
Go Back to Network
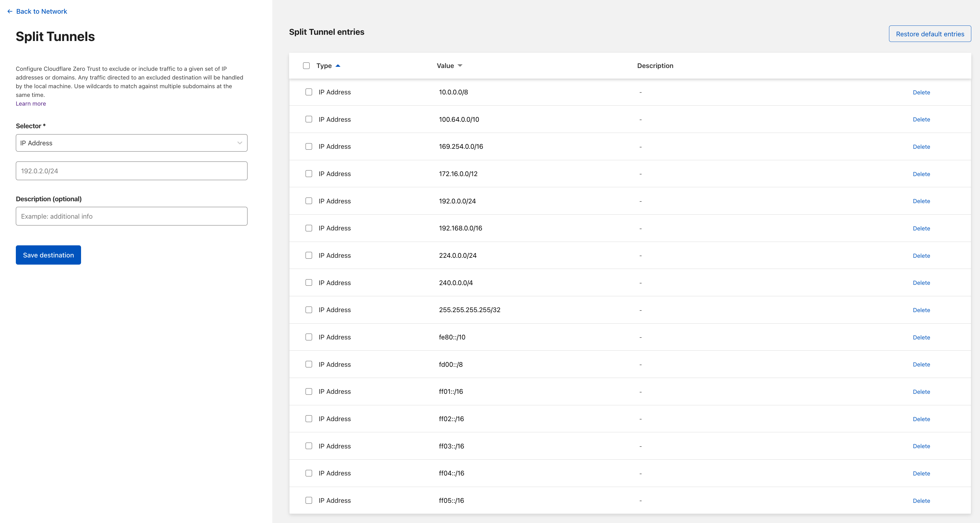point(42,11)
